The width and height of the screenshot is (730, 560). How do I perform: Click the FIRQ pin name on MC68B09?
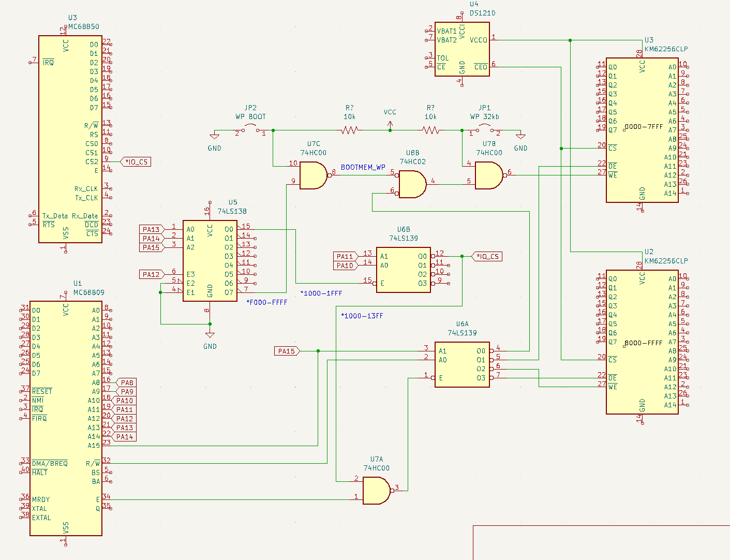(x=39, y=418)
